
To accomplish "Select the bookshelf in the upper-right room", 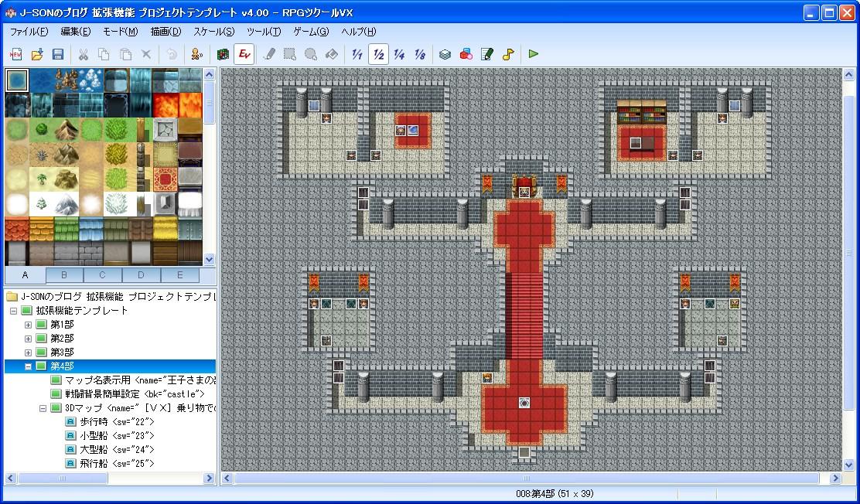I will coord(641,112).
